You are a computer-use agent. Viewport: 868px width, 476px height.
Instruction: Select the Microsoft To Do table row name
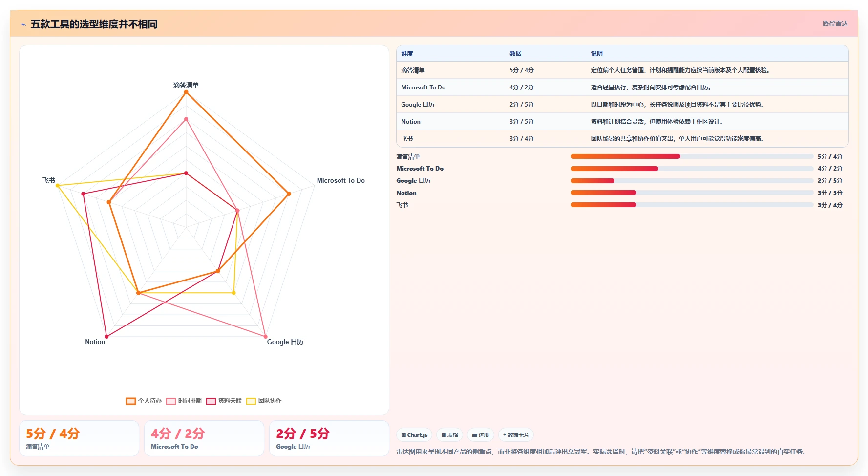pyautogui.click(x=423, y=87)
